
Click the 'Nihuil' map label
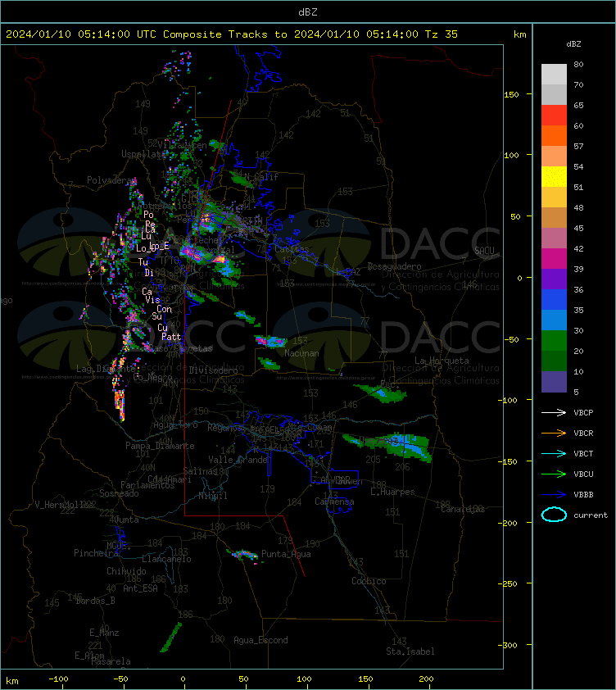coord(213,496)
